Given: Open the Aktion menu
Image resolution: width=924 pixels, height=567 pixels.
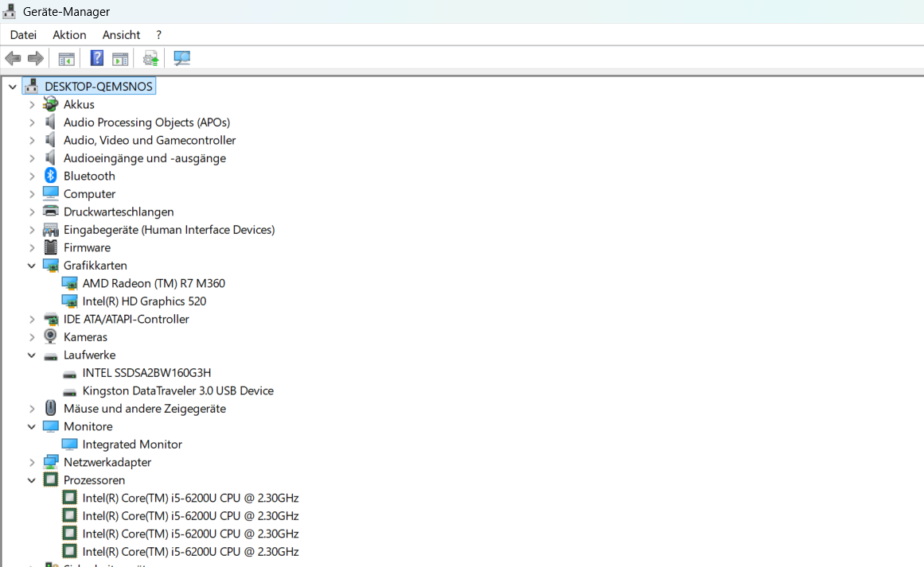Looking at the screenshot, I should [69, 35].
